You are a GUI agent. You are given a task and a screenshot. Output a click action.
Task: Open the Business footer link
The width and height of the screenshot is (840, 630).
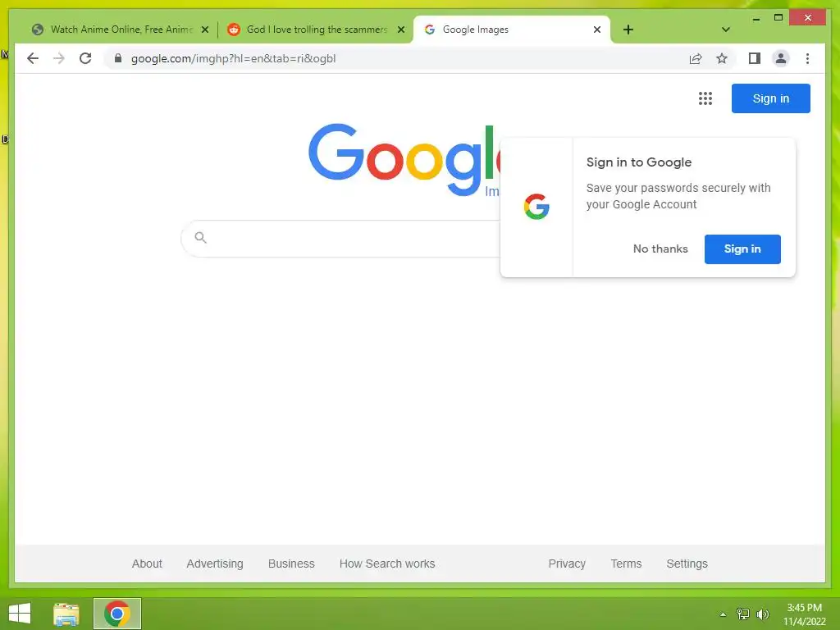coord(291,564)
